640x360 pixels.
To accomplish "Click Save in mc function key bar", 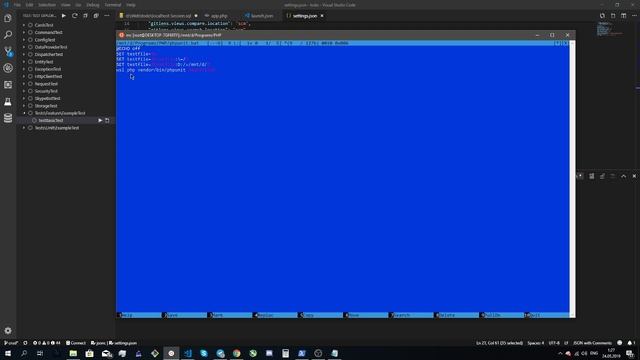I will tap(172, 315).
